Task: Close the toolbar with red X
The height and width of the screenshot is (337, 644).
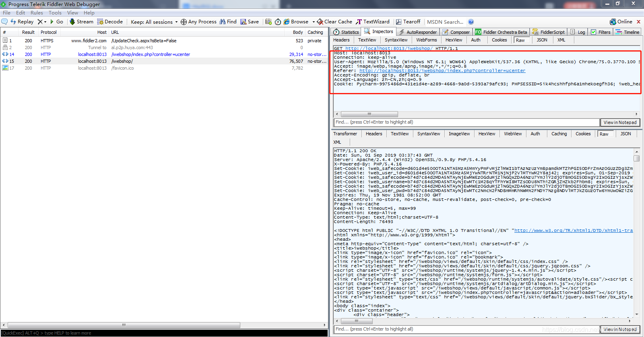Action: pyautogui.click(x=638, y=22)
